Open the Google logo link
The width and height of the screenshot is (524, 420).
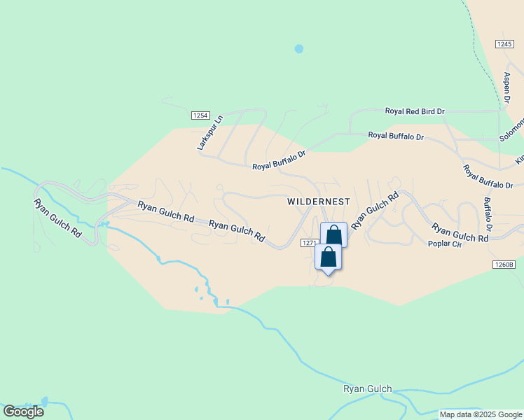pyautogui.click(x=23, y=412)
